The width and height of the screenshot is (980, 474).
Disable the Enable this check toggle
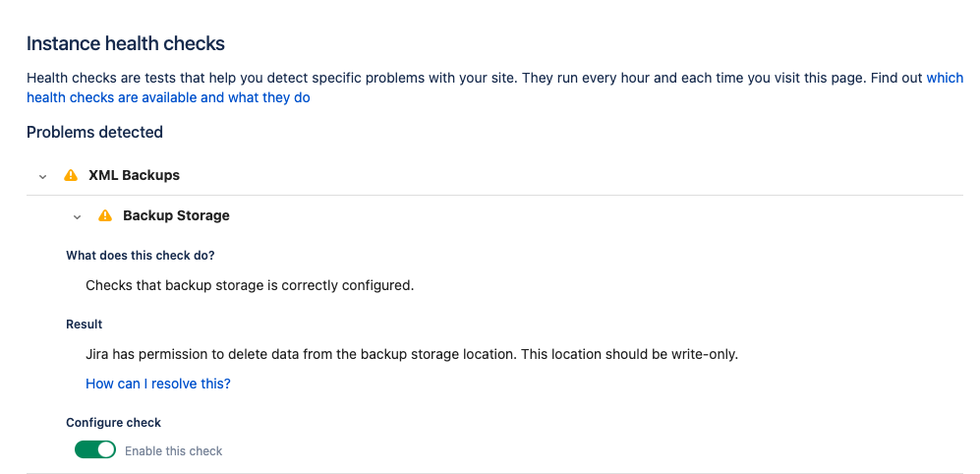(x=95, y=450)
